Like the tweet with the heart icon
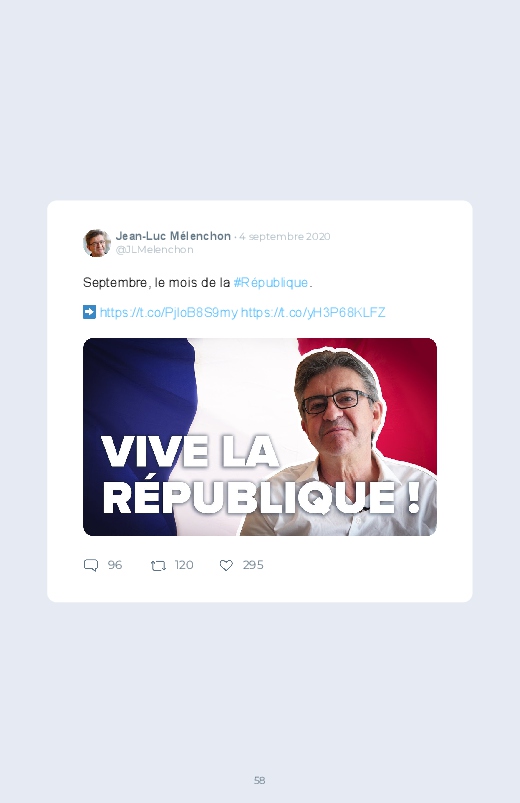Image resolution: width=520 pixels, height=803 pixels. point(226,565)
